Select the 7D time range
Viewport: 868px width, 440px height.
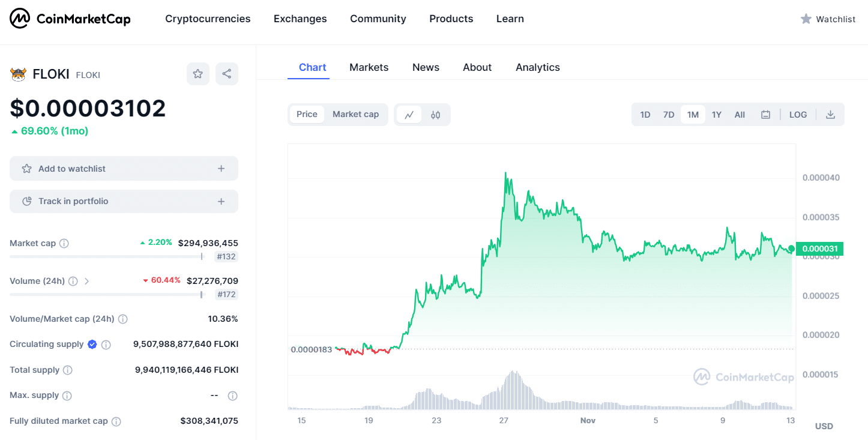coord(669,115)
